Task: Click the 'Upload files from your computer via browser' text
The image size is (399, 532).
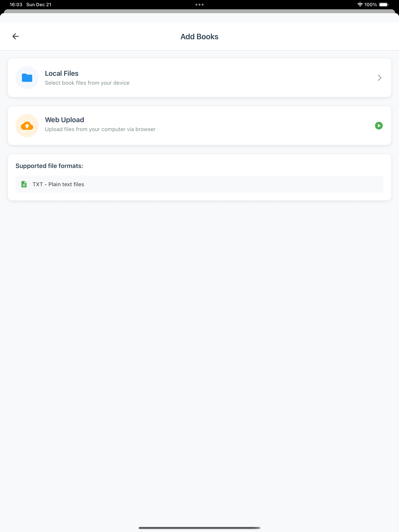Action: click(x=100, y=129)
